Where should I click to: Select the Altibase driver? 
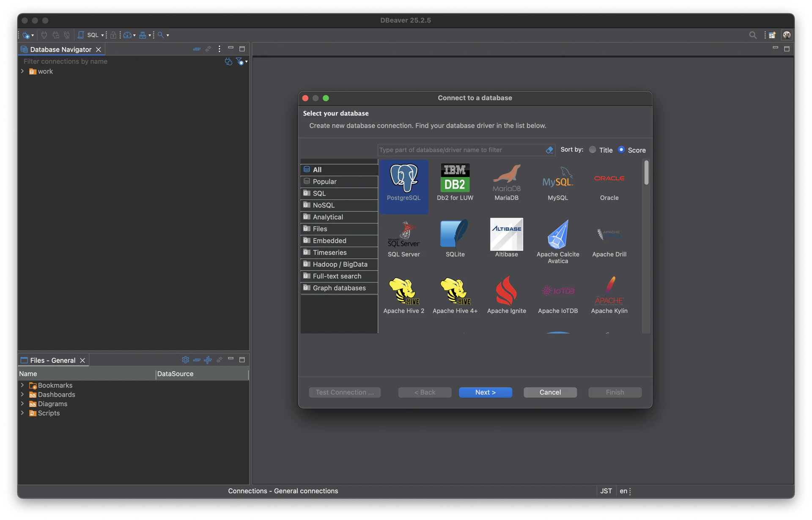coord(506,238)
